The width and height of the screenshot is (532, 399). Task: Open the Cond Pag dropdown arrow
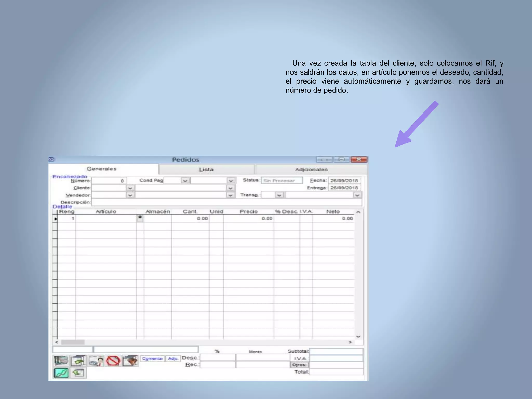click(185, 181)
